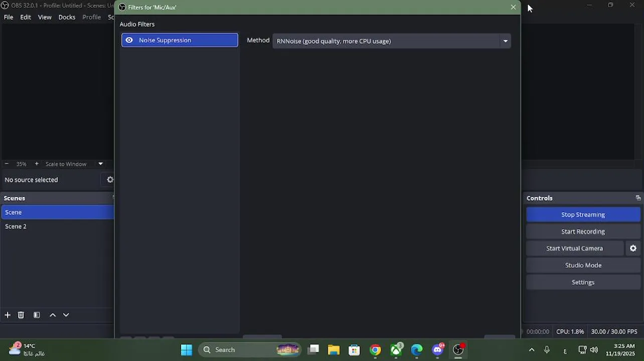The image size is (644, 361).
Task: Move scene down with down arrow
Action: pyautogui.click(x=66, y=315)
